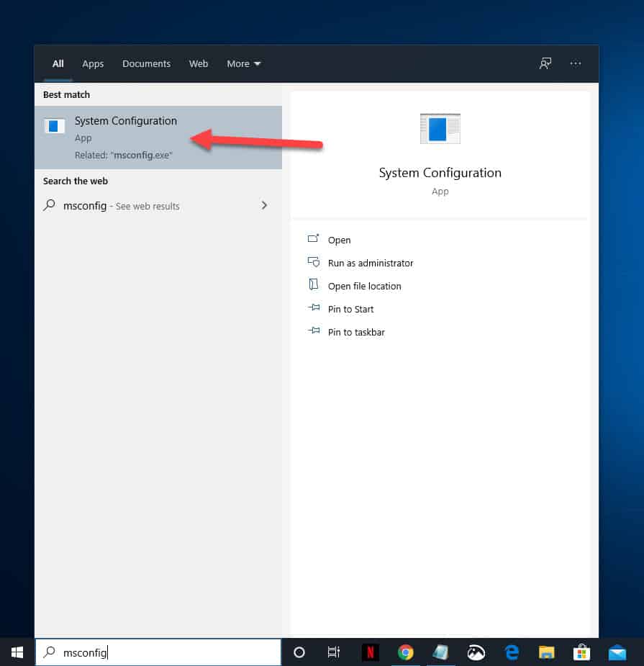Click the Best match heading
Viewport: 644px width, 666px height.
point(66,95)
